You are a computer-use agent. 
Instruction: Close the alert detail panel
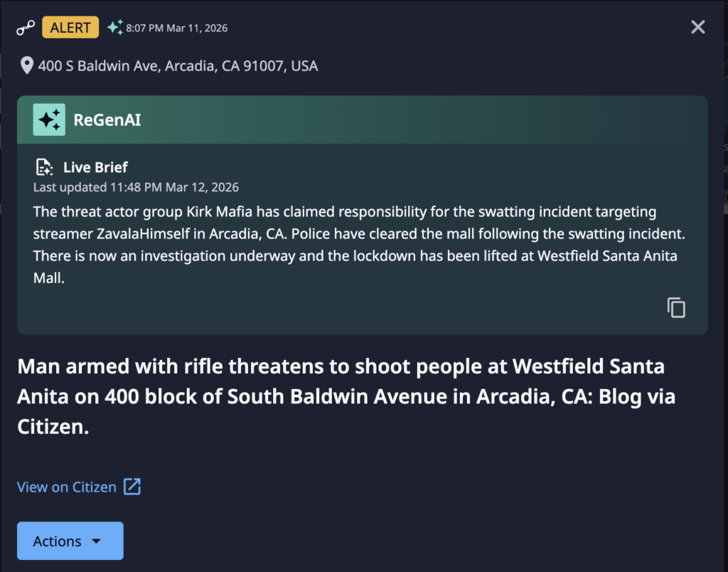tap(698, 27)
